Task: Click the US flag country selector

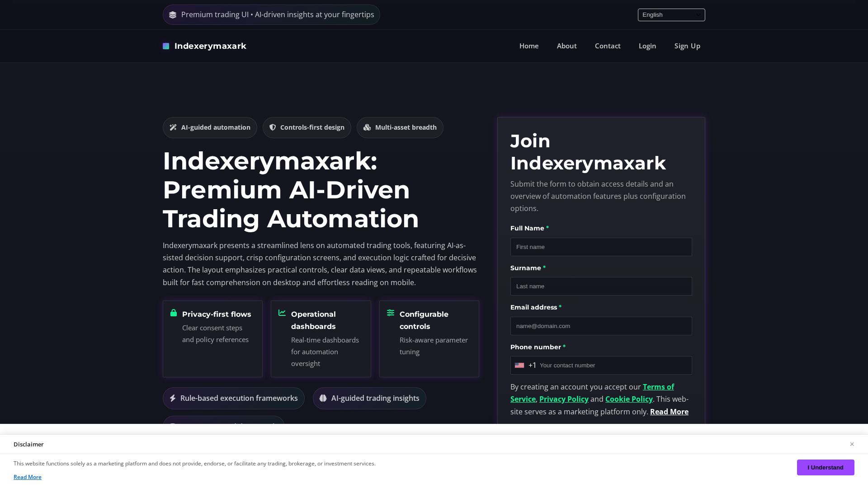Action: (519, 365)
